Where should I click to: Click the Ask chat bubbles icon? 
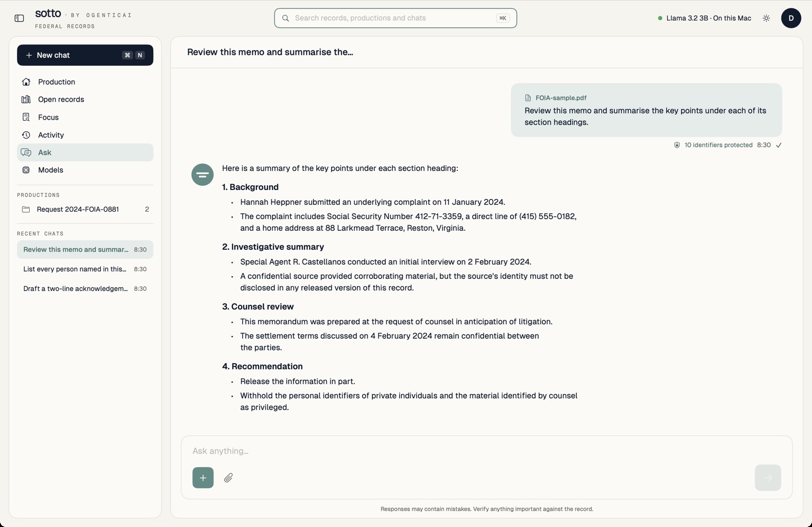point(26,152)
